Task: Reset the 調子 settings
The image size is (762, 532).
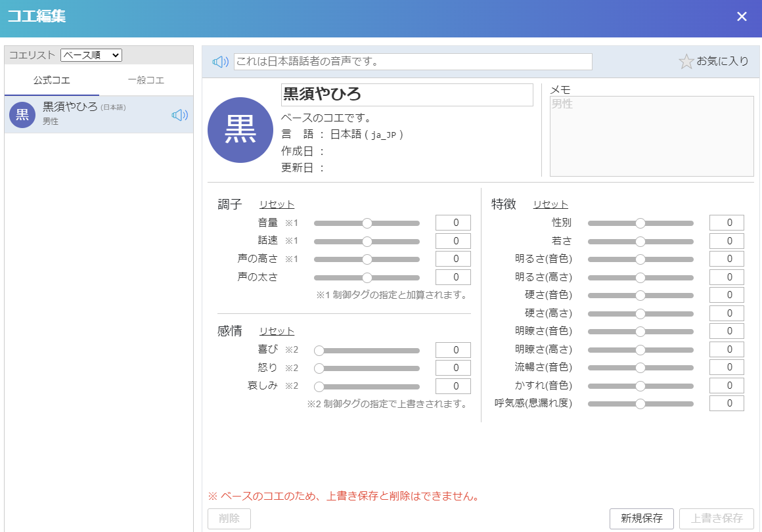Action: (x=277, y=204)
